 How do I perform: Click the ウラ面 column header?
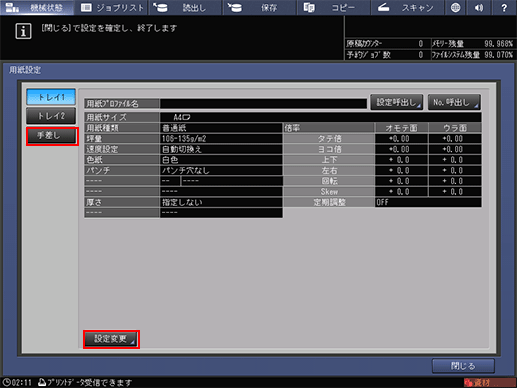click(x=455, y=128)
